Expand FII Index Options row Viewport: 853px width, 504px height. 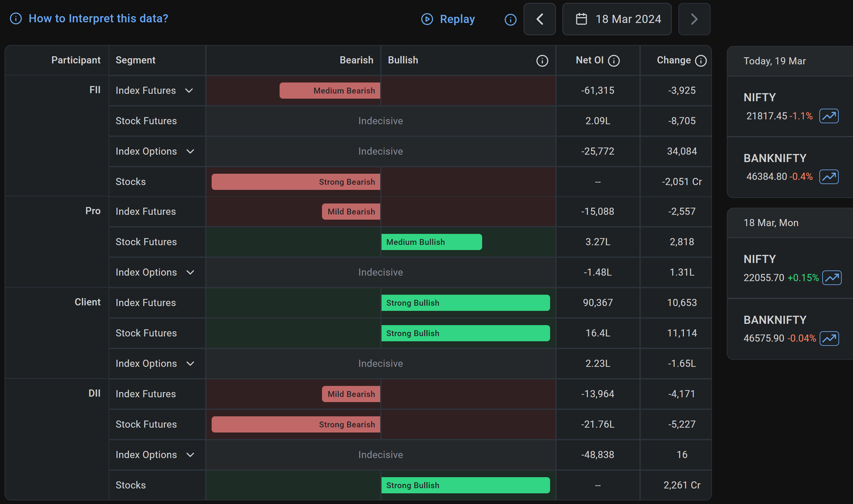190,151
